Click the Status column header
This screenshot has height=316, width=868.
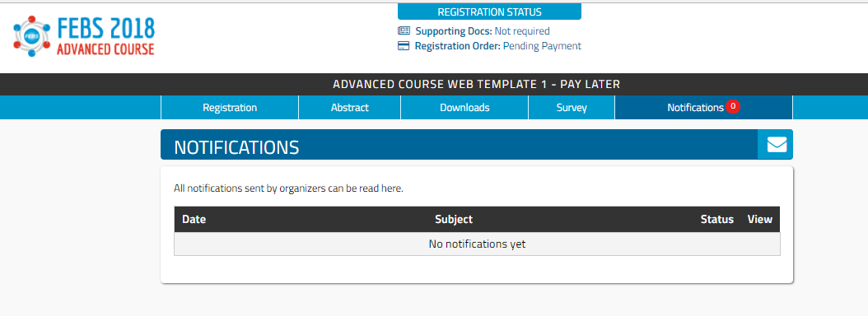pyautogui.click(x=716, y=219)
